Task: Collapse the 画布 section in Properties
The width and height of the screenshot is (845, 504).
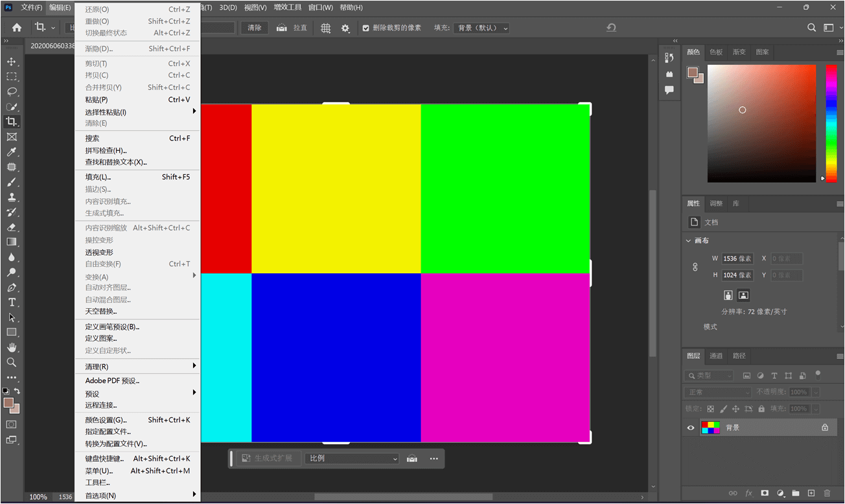Action: 688,240
